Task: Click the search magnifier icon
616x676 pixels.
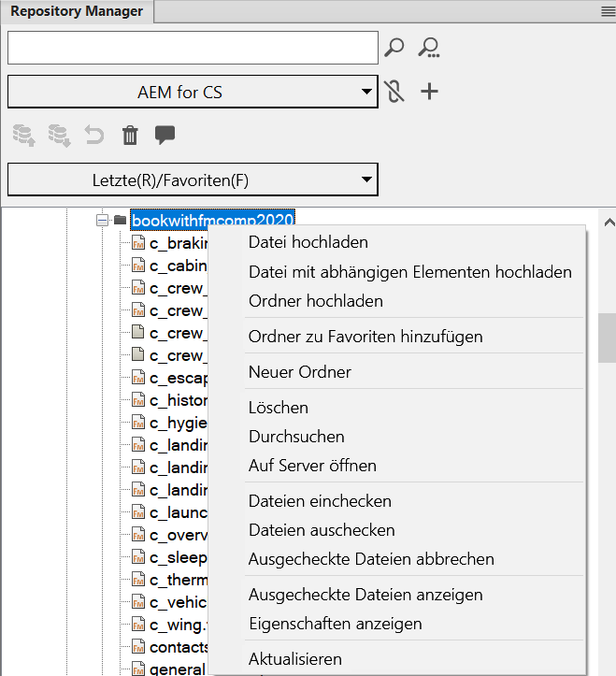Action: click(x=394, y=48)
